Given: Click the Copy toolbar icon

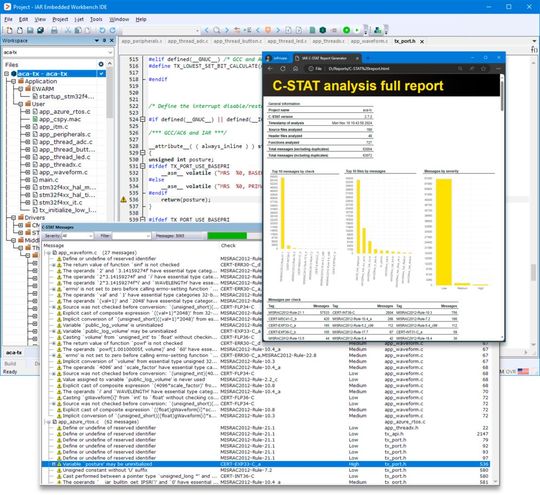Looking at the screenshot, I should coord(78,30).
